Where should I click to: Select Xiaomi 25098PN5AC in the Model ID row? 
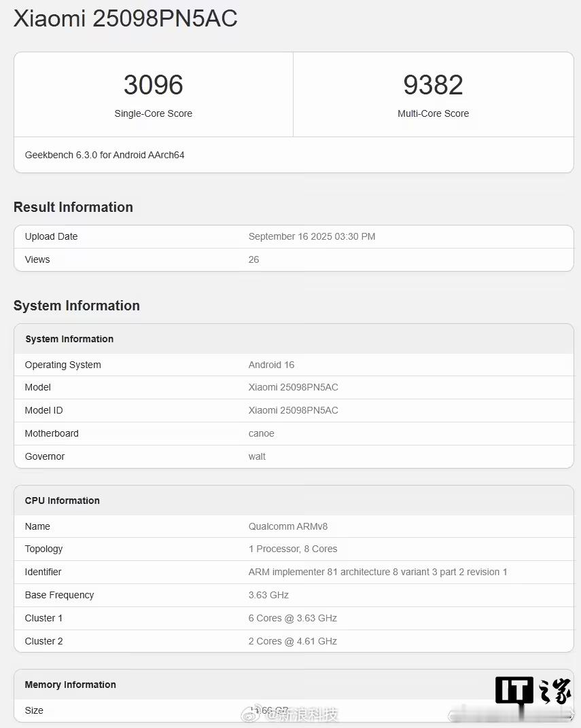click(293, 410)
